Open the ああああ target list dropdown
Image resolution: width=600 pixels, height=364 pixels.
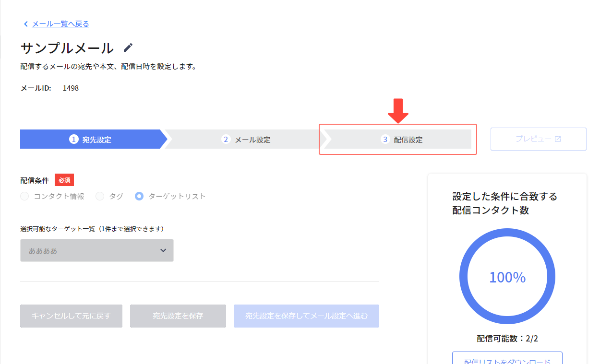97,250
